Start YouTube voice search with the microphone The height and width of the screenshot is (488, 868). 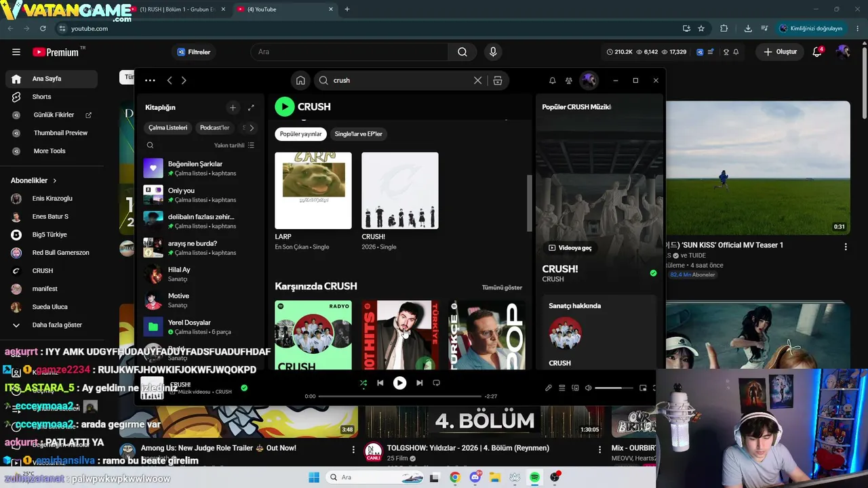pos(493,52)
